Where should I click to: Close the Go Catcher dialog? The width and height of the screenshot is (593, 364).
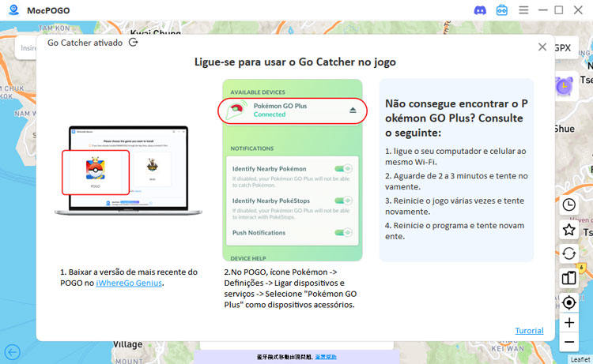point(542,47)
